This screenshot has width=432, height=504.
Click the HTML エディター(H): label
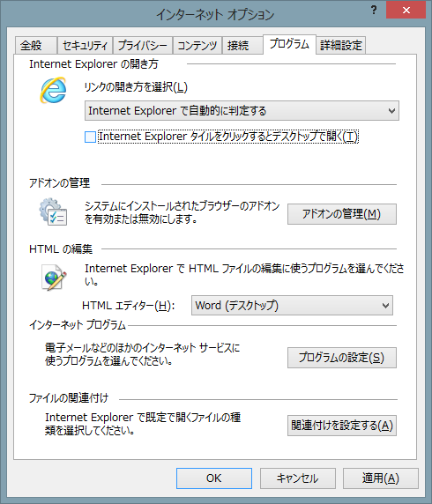tap(129, 306)
